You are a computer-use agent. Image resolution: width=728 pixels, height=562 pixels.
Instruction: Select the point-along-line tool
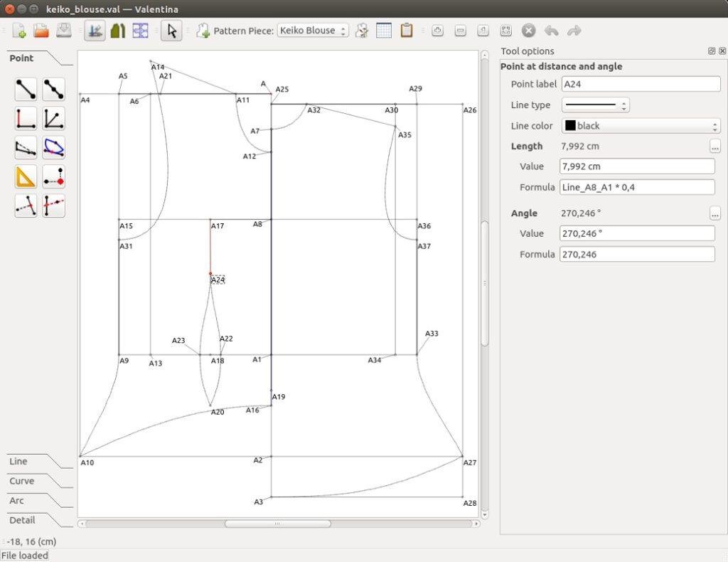53,89
